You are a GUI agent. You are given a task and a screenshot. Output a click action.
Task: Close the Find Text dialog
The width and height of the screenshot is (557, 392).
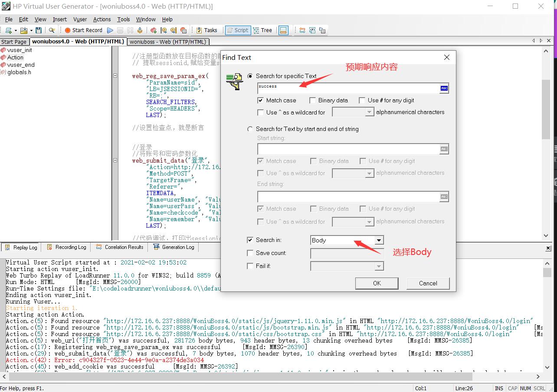coord(447,57)
